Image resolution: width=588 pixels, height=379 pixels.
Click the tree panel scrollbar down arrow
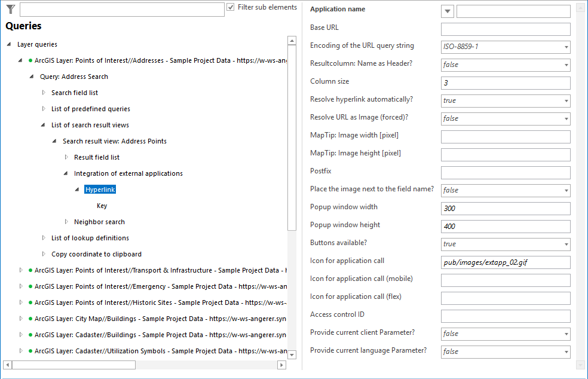pyautogui.click(x=292, y=354)
